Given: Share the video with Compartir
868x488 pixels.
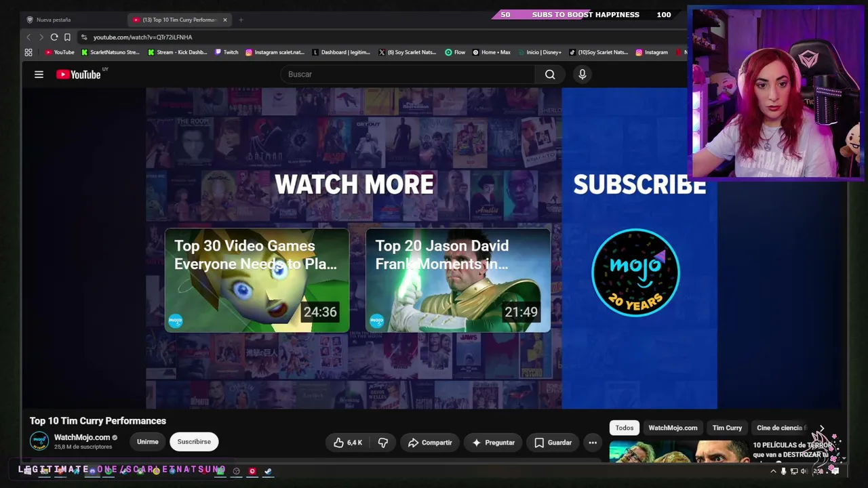Looking at the screenshot, I should (430, 443).
